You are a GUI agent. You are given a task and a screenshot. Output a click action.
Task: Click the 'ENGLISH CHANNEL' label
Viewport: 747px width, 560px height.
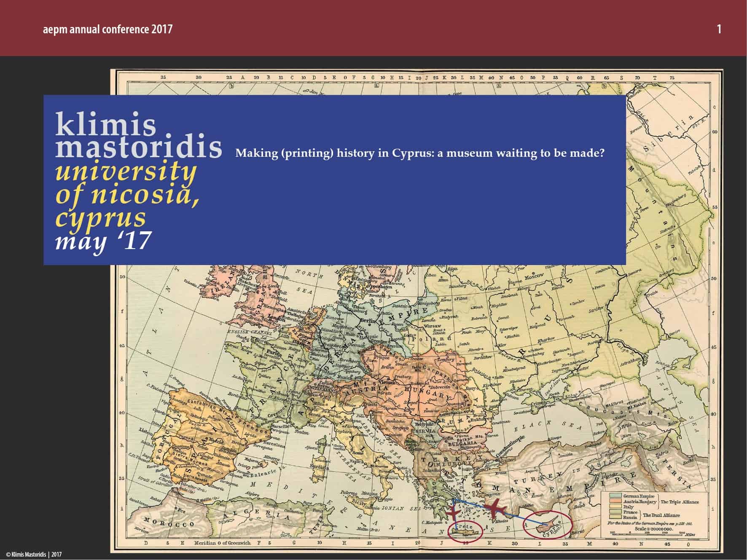250,332
